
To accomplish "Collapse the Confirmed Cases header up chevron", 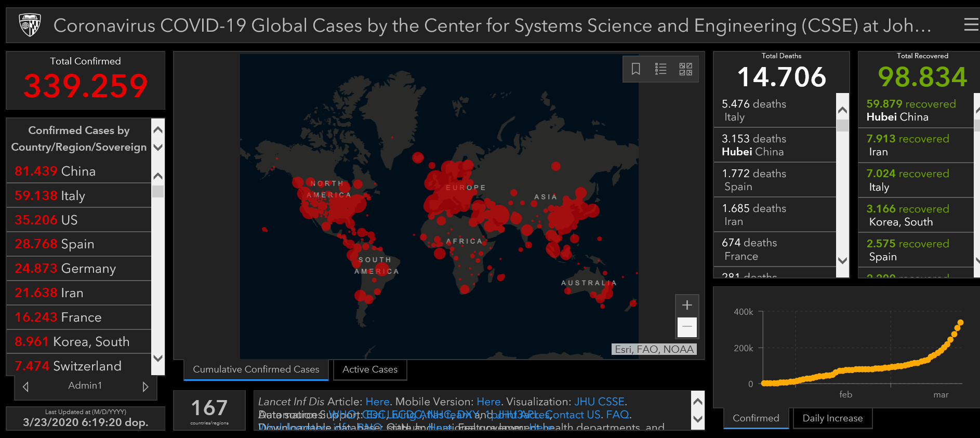I will pyautogui.click(x=158, y=130).
